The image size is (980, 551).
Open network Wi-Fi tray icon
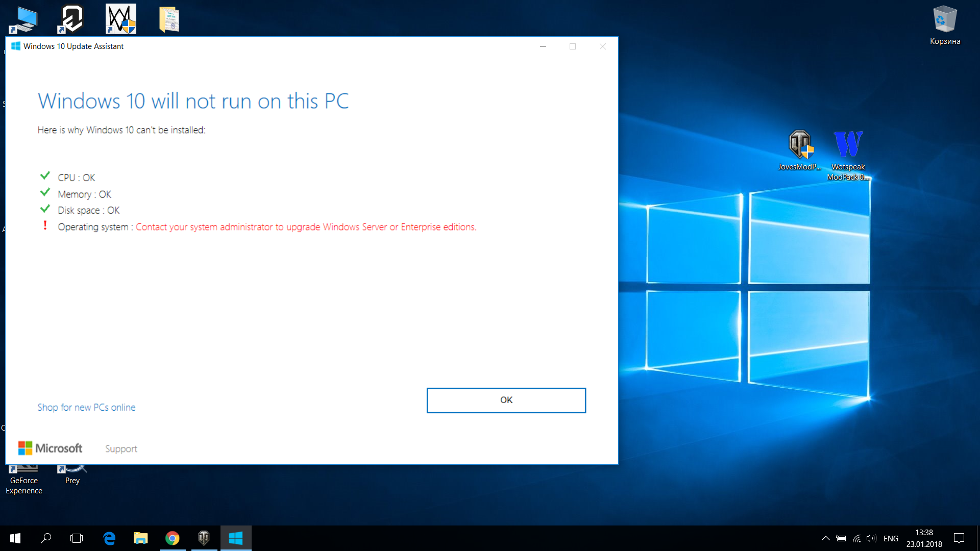(x=856, y=538)
